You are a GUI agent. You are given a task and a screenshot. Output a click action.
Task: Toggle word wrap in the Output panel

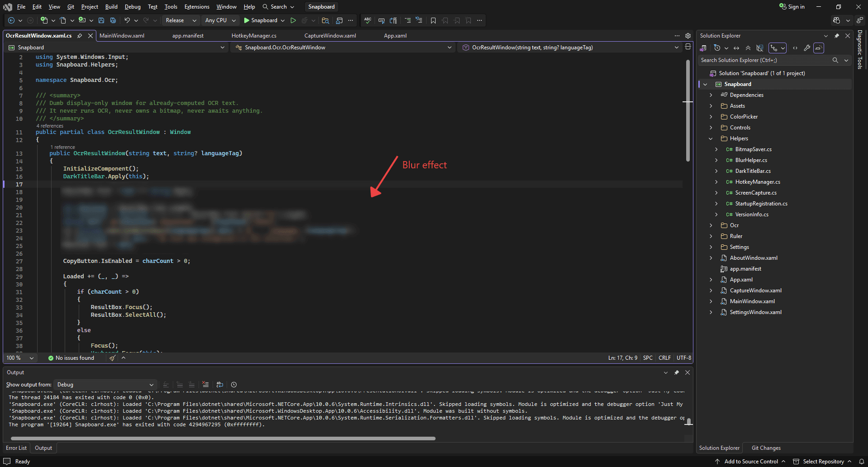click(220, 385)
